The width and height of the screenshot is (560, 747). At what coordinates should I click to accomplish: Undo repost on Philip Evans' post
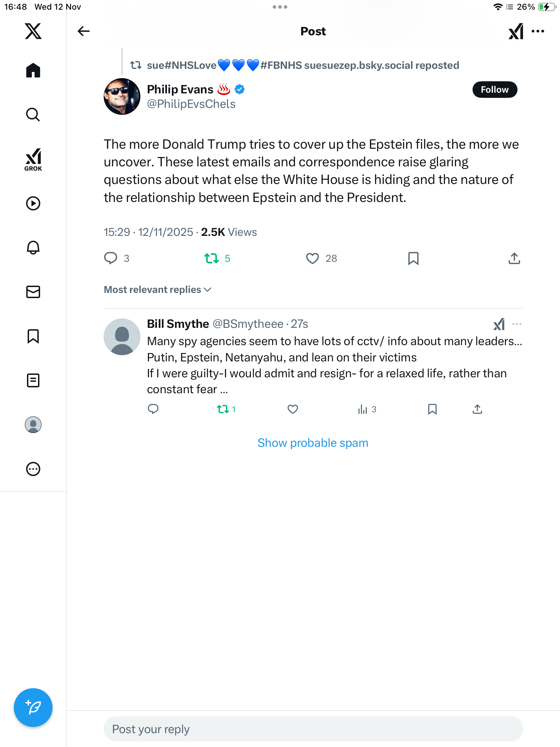212,258
